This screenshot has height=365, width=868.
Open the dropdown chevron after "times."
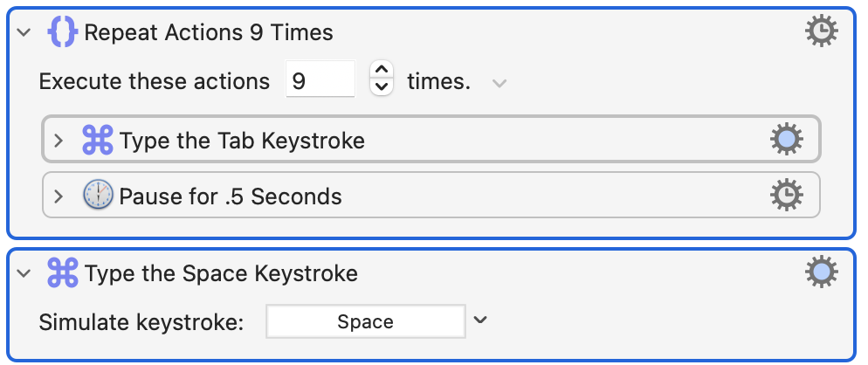click(x=499, y=83)
